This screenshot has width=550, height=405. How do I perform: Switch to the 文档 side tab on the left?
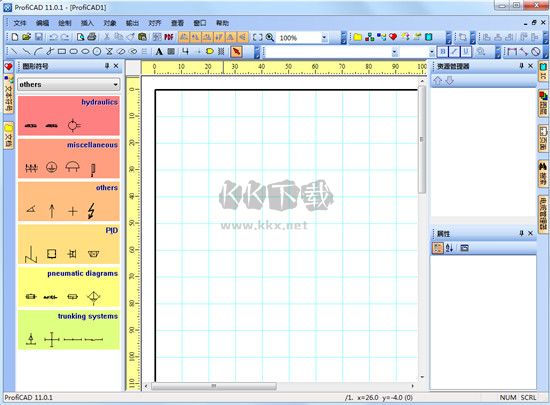click(9, 135)
